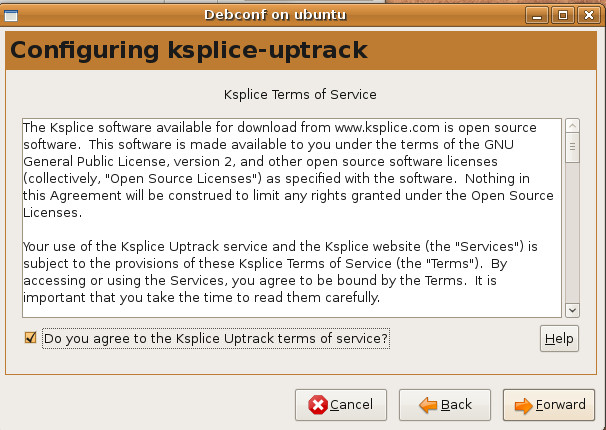Click the scrollbar down arrow of the terms text
Screen dimensions: 606x430
point(572,310)
